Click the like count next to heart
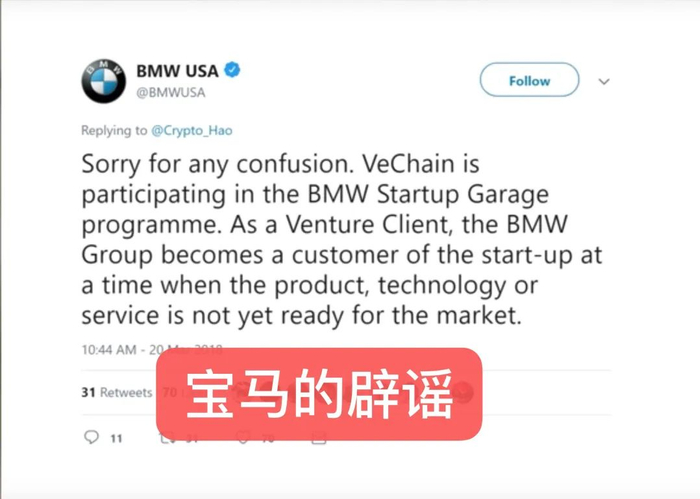 pos(268,439)
